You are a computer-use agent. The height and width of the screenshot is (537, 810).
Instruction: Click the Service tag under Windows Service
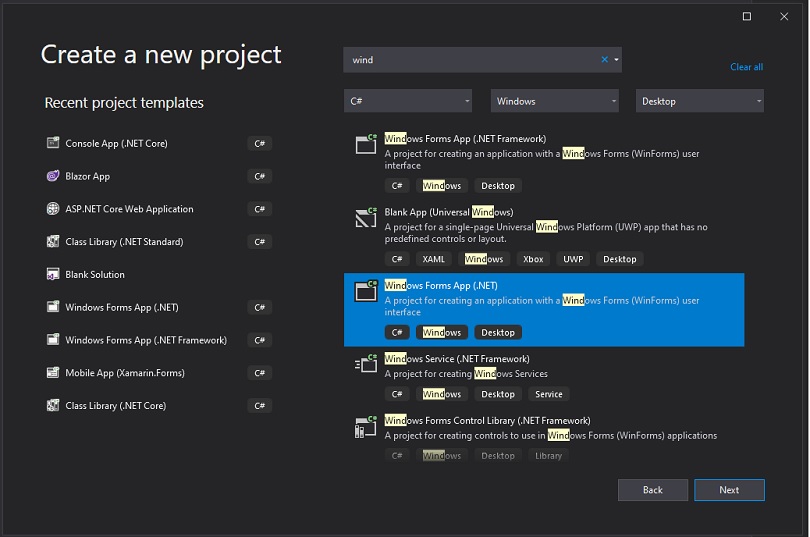[x=549, y=394]
